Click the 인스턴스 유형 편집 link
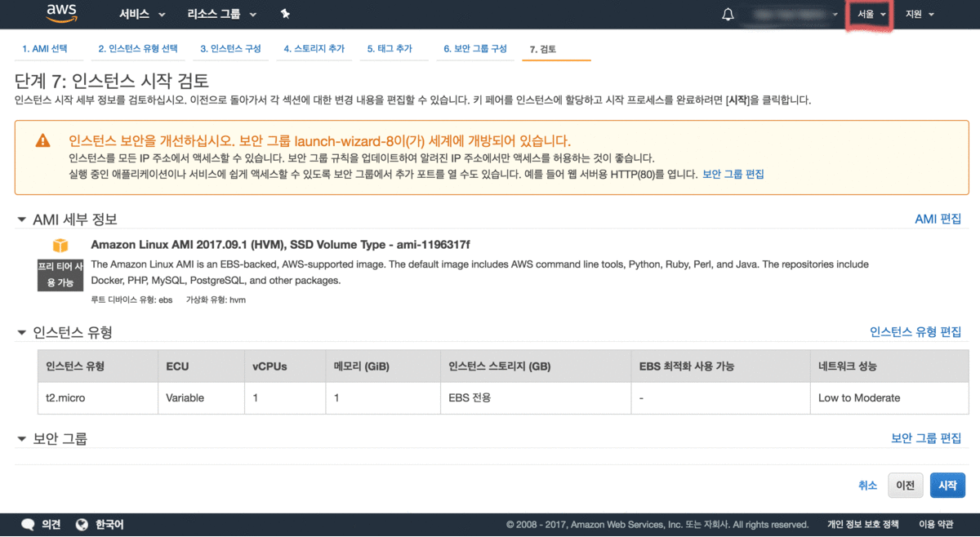Image resolution: width=980 pixels, height=537 pixels. pos(915,331)
